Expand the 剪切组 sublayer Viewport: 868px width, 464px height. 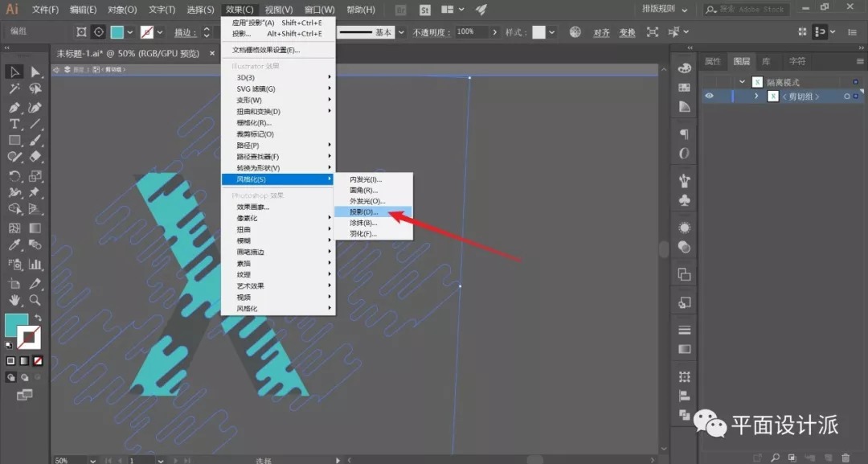756,96
